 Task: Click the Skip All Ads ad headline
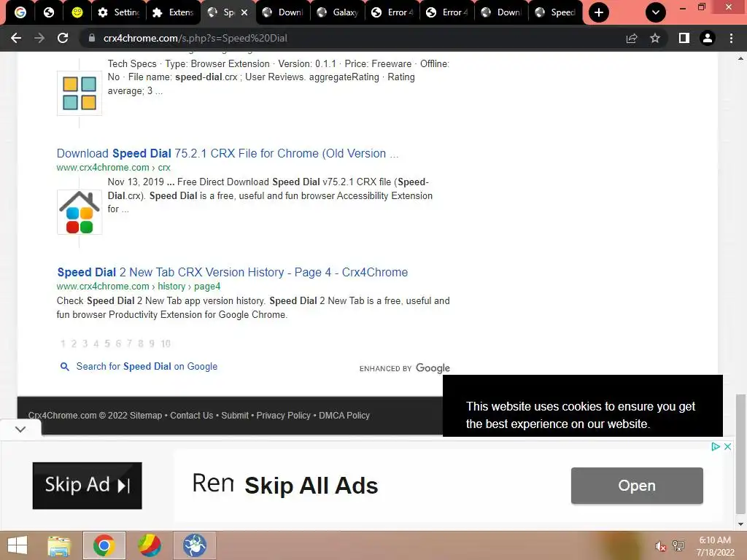[x=311, y=486]
